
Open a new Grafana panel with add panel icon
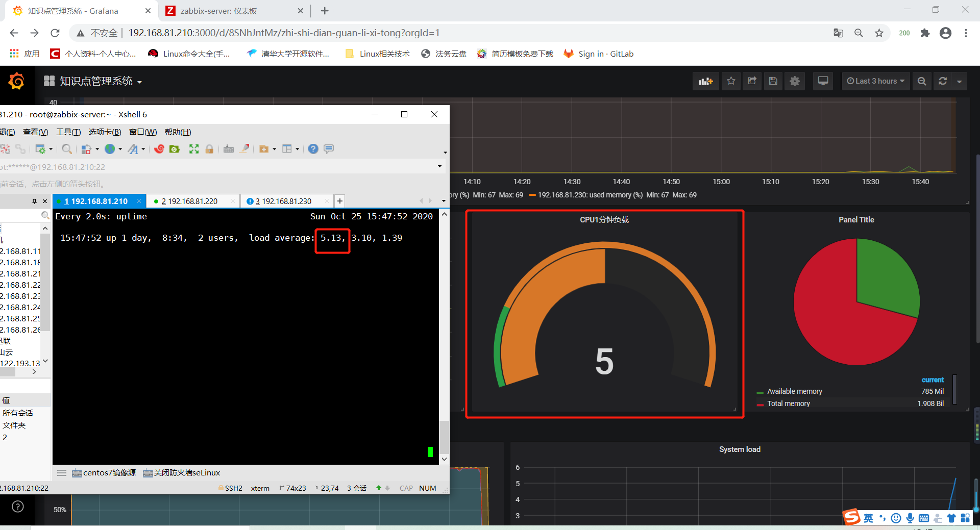pos(705,81)
